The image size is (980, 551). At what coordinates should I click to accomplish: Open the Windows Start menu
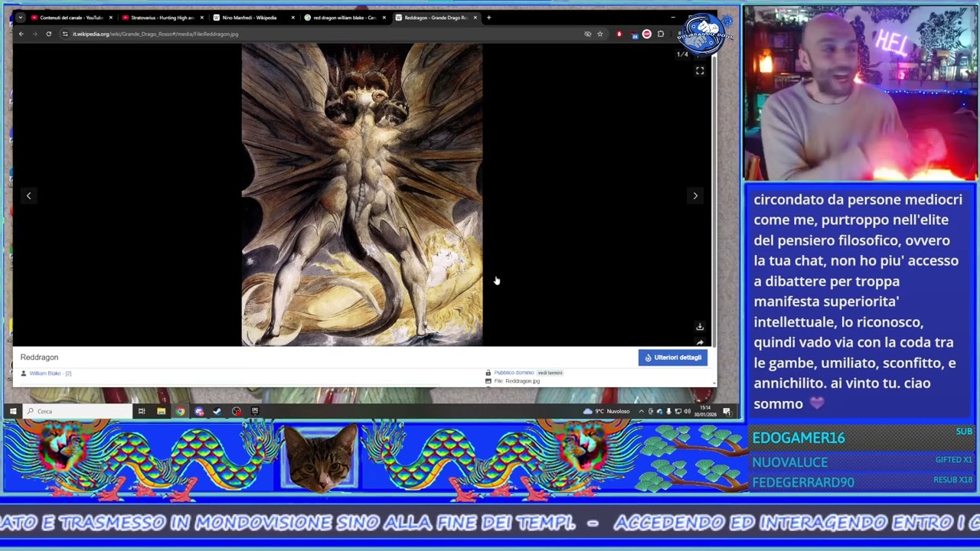pos(13,412)
